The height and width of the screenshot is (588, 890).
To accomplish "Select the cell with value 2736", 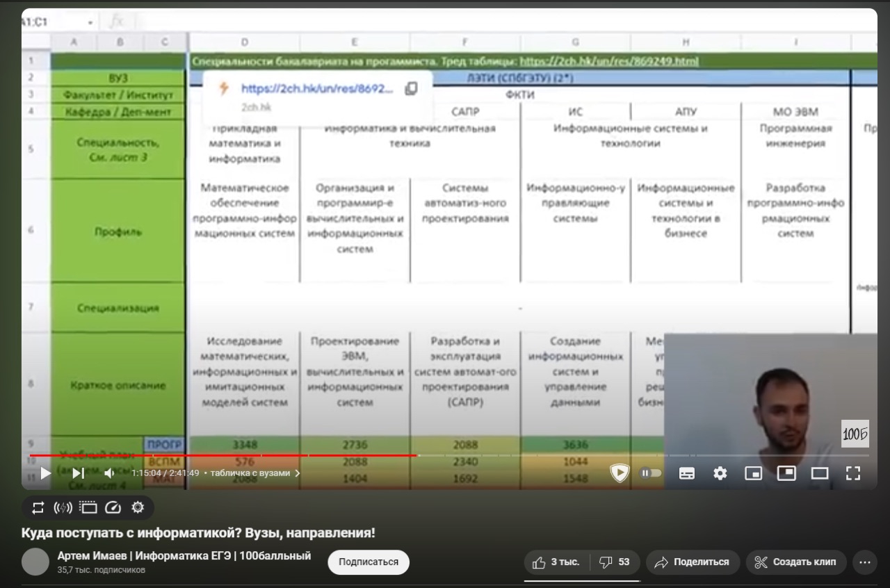I will (355, 445).
